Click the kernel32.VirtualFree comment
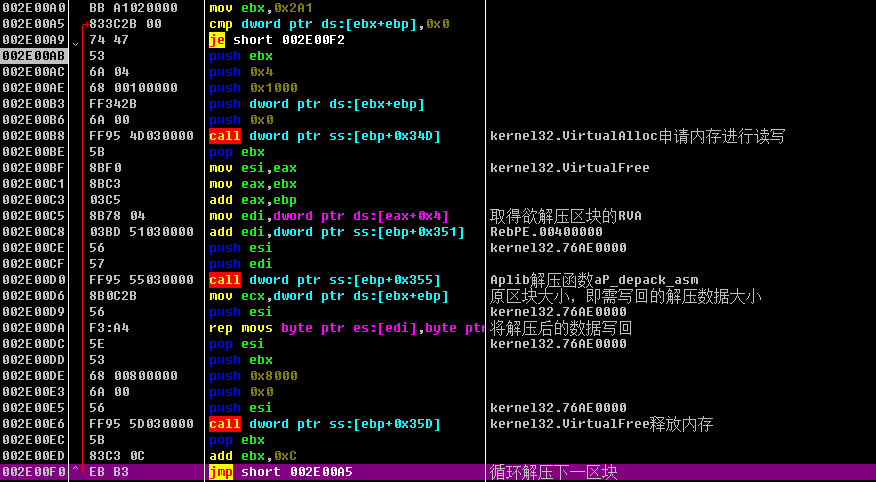 (x=569, y=168)
